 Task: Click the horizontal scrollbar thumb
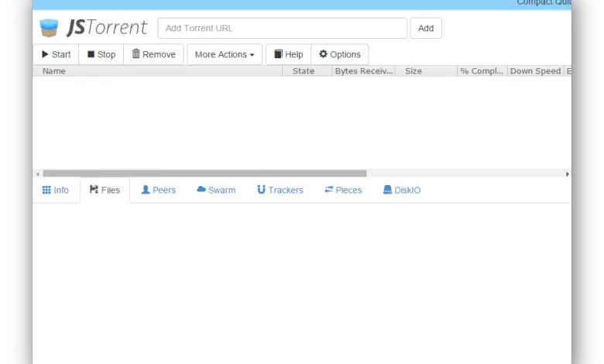204,173
